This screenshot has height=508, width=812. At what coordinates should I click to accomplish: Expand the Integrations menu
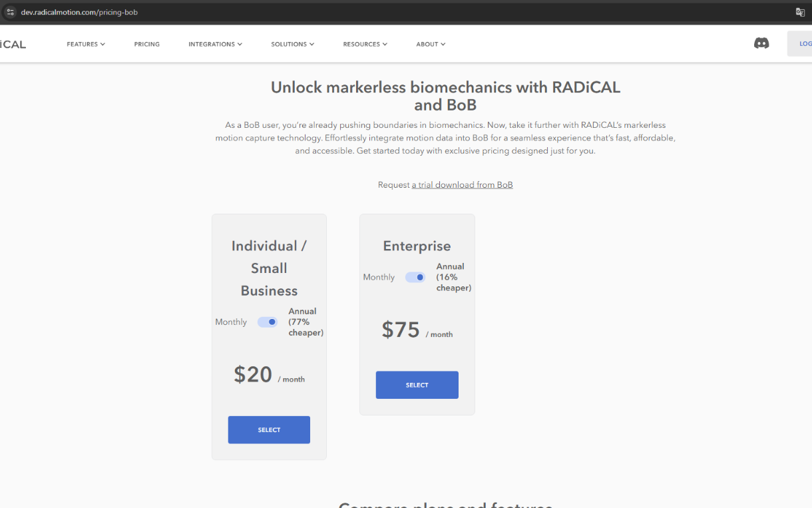pyautogui.click(x=215, y=44)
